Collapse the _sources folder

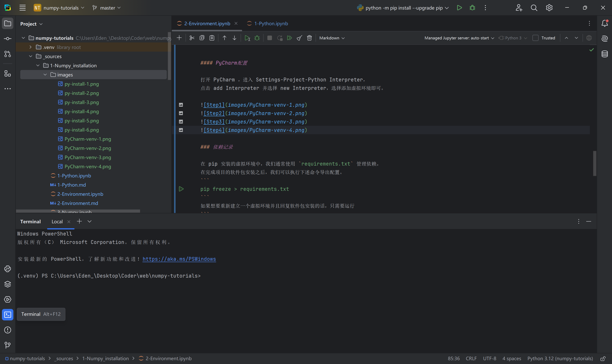click(30, 56)
